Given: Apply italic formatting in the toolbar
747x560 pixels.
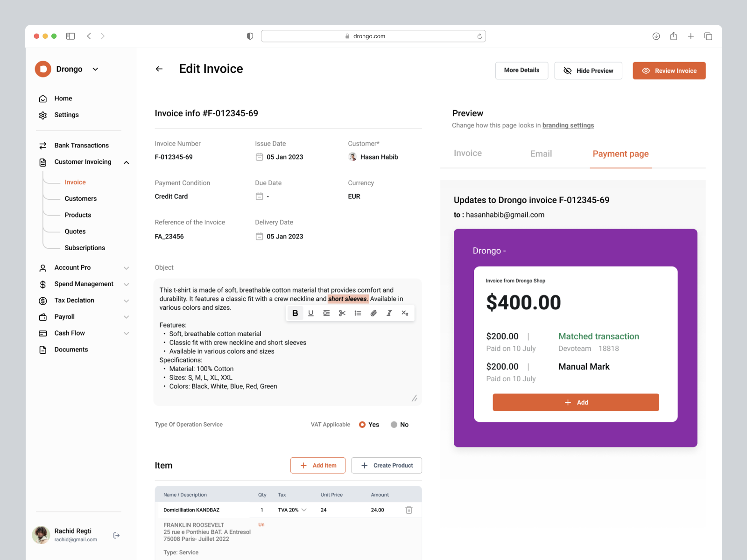Looking at the screenshot, I should coord(389,313).
